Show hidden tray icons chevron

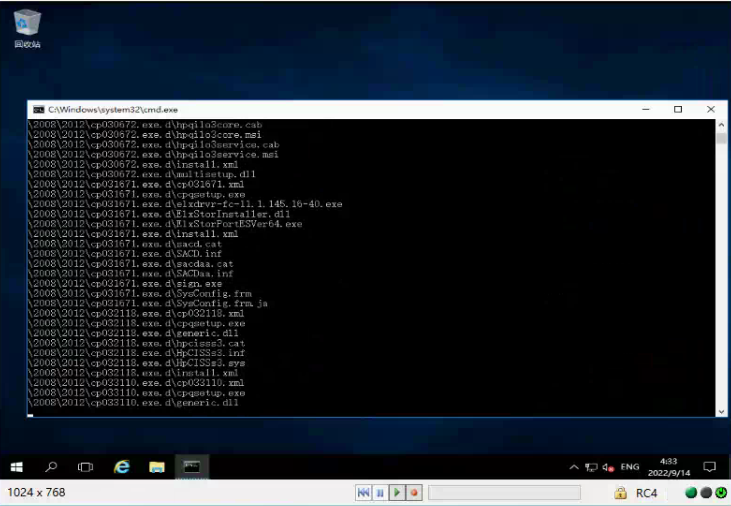[574, 467]
